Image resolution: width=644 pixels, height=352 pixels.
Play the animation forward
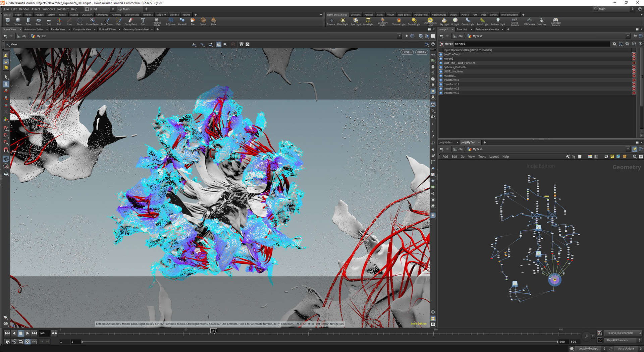tap(28, 333)
